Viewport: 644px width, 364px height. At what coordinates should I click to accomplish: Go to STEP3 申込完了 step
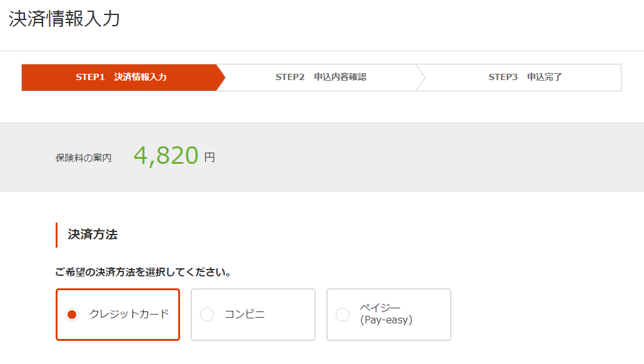pos(525,77)
